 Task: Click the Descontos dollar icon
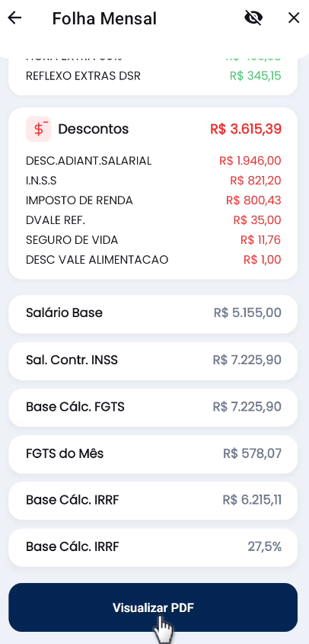click(x=39, y=129)
